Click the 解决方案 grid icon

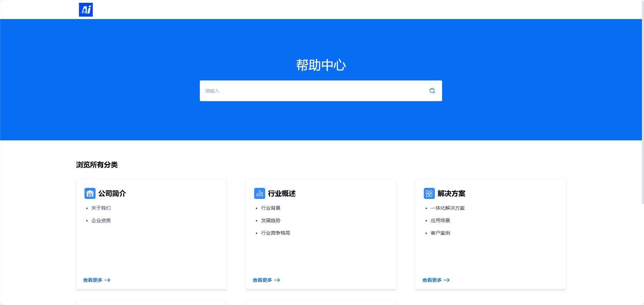pyautogui.click(x=429, y=193)
